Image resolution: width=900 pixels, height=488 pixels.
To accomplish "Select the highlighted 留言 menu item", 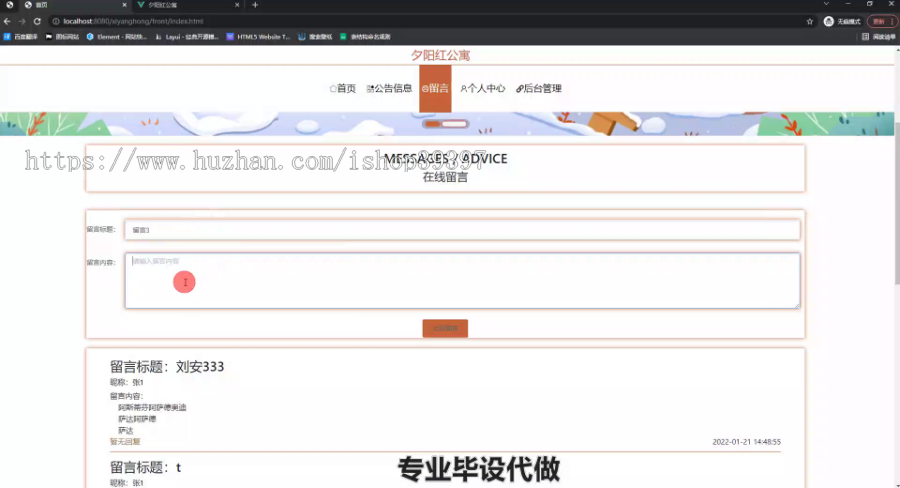I will click(x=435, y=88).
